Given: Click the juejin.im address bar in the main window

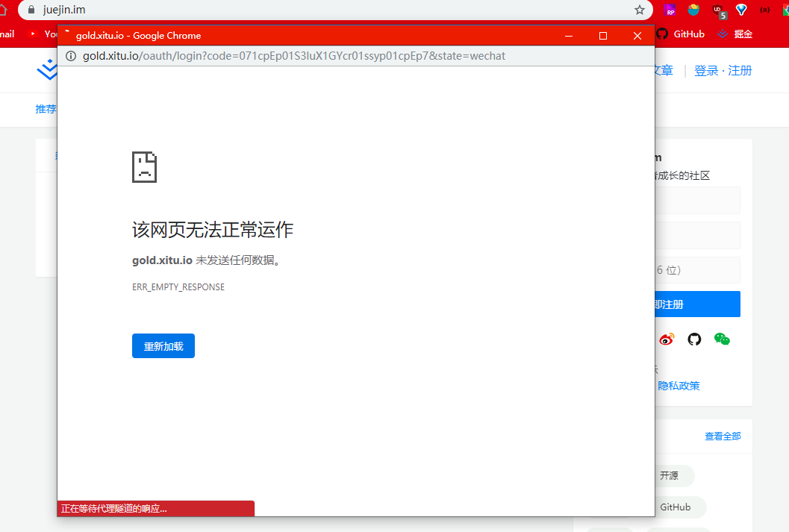Looking at the screenshot, I should click(x=335, y=10).
